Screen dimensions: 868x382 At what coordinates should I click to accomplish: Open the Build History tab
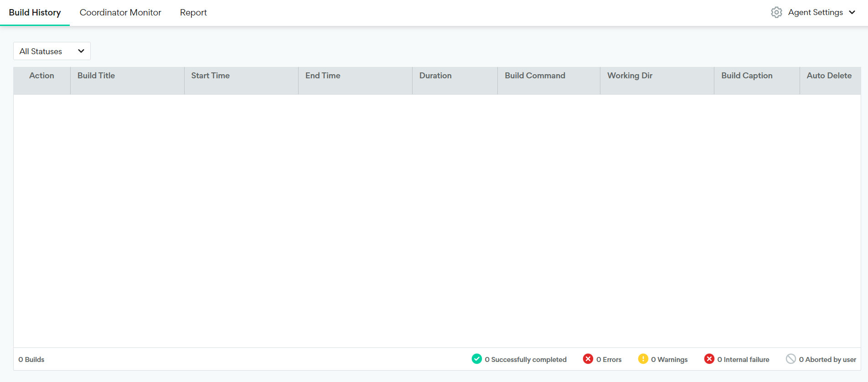pos(35,12)
